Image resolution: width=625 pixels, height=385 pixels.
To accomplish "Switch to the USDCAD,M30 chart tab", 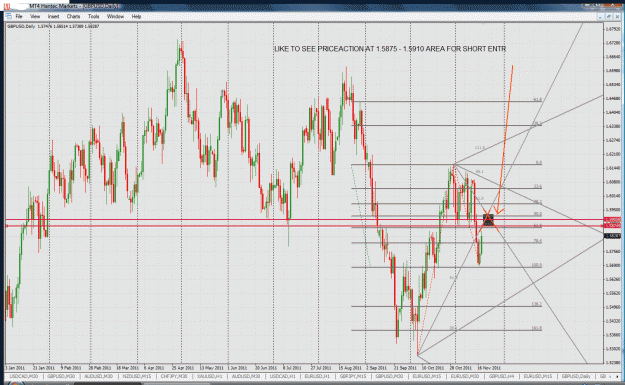I will (24, 376).
